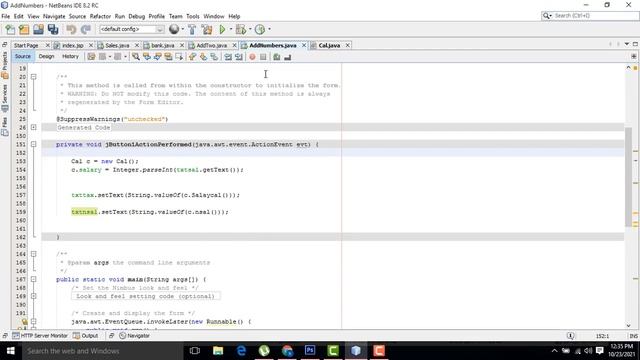640x360 pixels.
Task: Click the Debug Project icon
Action: pos(241,29)
